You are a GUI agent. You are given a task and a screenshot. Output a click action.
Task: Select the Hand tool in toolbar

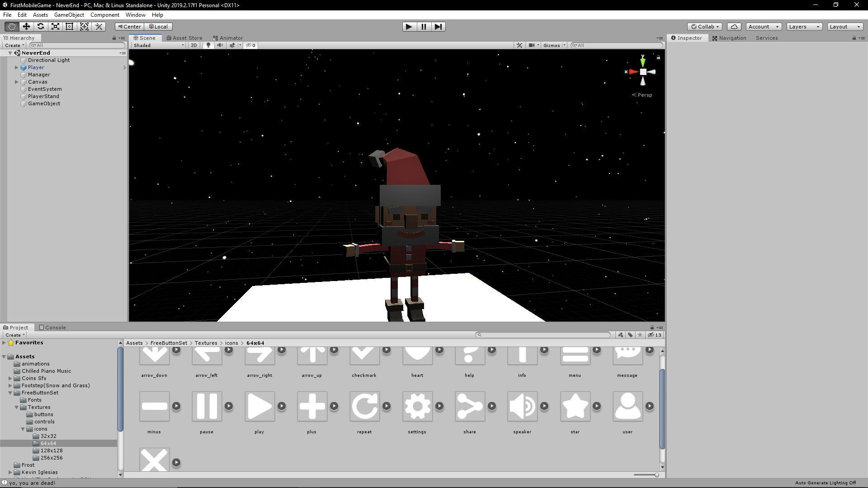tap(11, 27)
